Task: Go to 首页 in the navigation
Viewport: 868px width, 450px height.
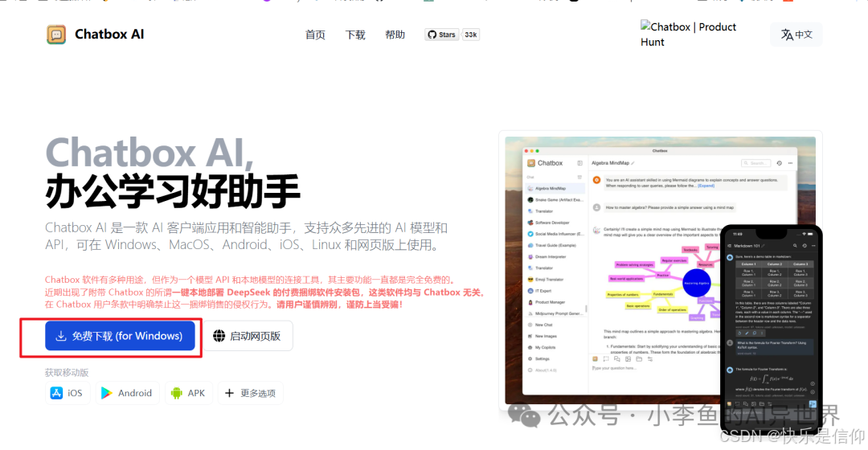Action: click(315, 35)
